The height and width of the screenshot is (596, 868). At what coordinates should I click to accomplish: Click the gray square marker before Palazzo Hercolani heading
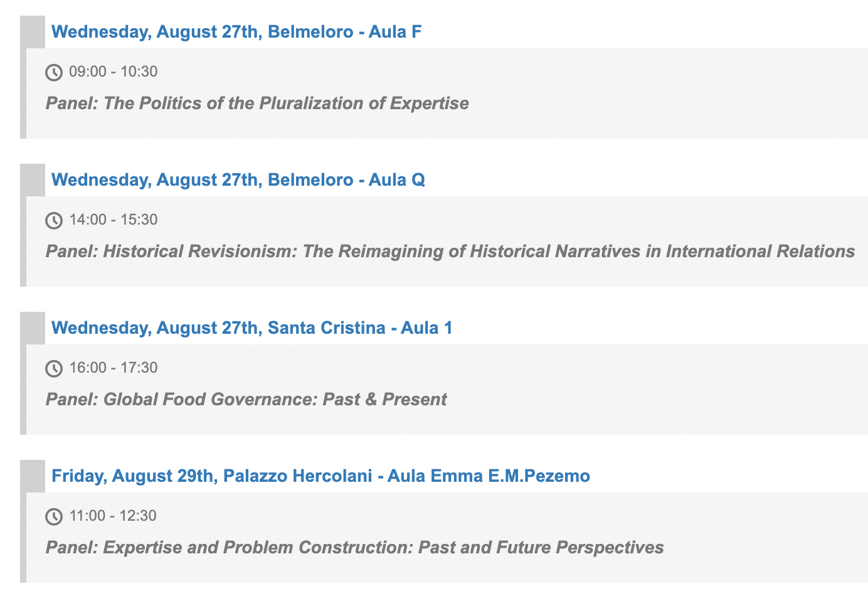click(33, 476)
